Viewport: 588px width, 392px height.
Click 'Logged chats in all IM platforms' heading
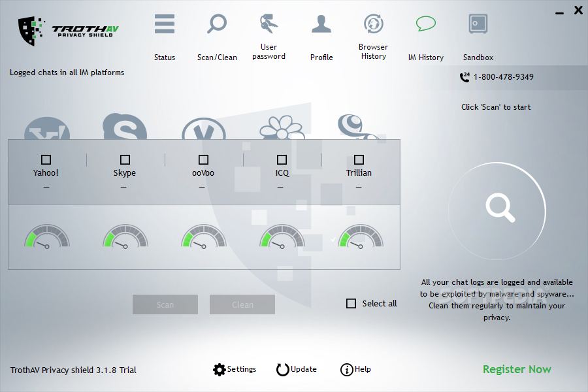(67, 73)
